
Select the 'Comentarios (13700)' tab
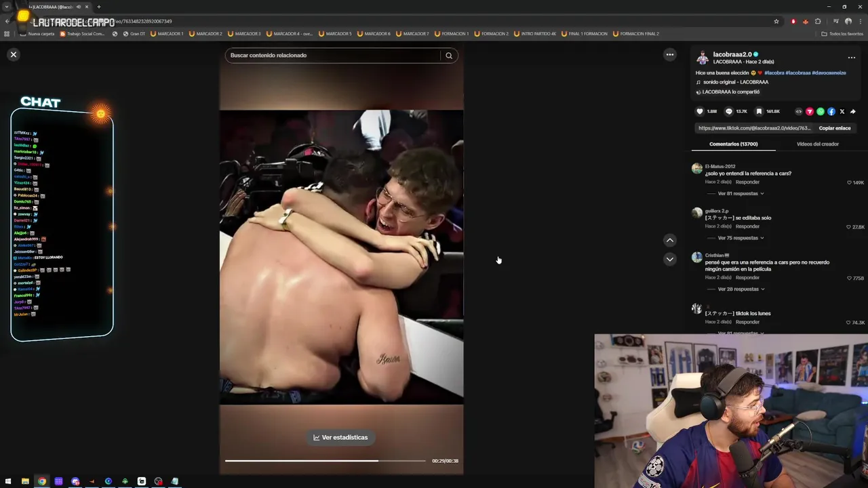tap(734, 144)
